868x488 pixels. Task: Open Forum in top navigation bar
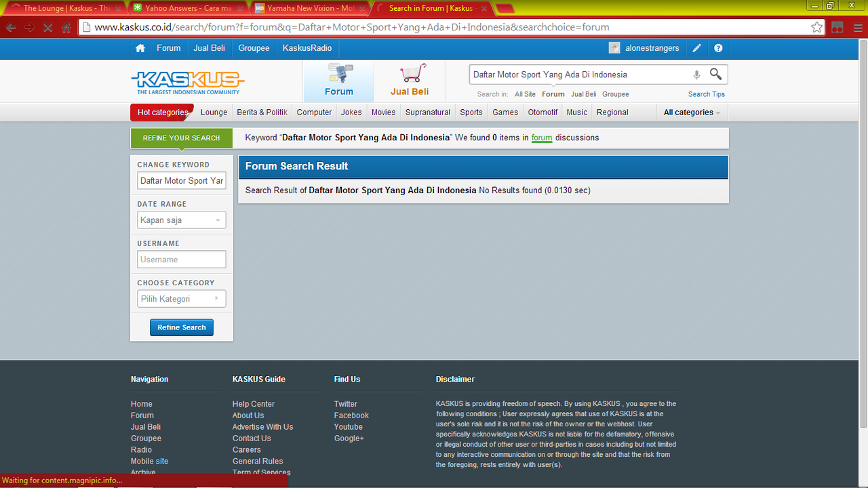click(169, 48)
